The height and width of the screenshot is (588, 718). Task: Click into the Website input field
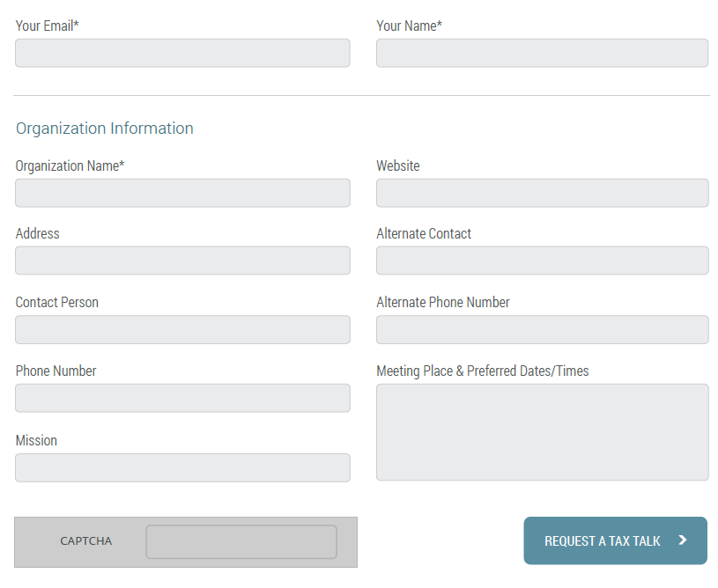pyautogui.click(x=542, y=193)
